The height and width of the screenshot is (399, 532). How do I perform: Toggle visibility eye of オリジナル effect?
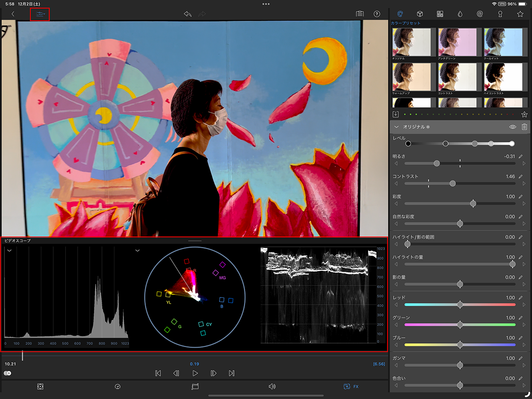[512, 127]
